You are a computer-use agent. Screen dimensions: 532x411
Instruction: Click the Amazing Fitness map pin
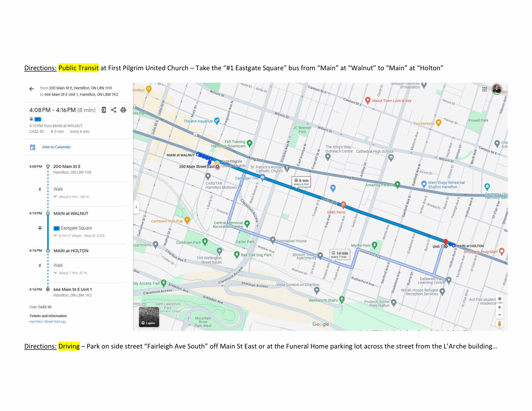pyautogui.click(x=398, y=185)
